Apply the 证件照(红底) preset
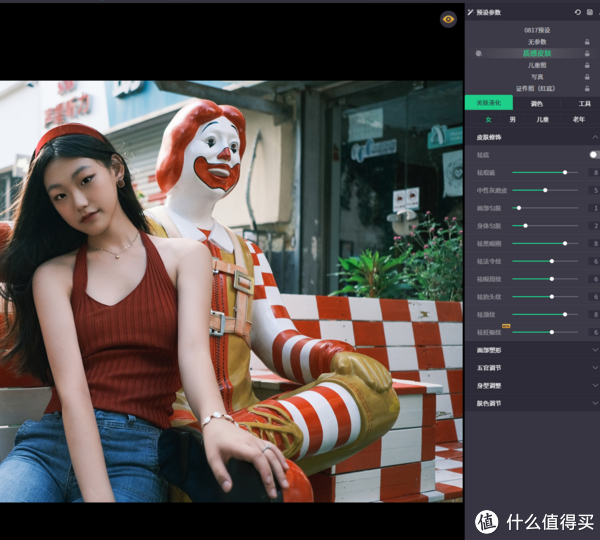The height and width of the screenshot is (540, 600). pyautogui.click(x=535, y=88)
